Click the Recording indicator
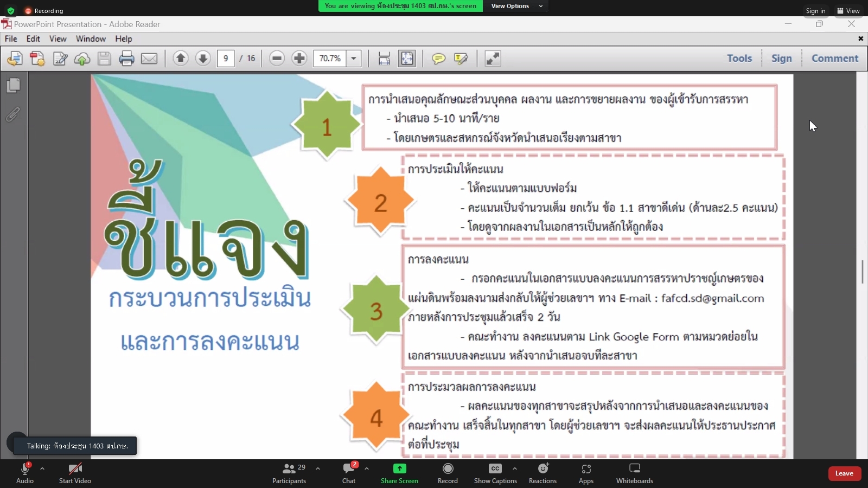The width and height of the screenshot is (868, 488). tap(44, 11)
